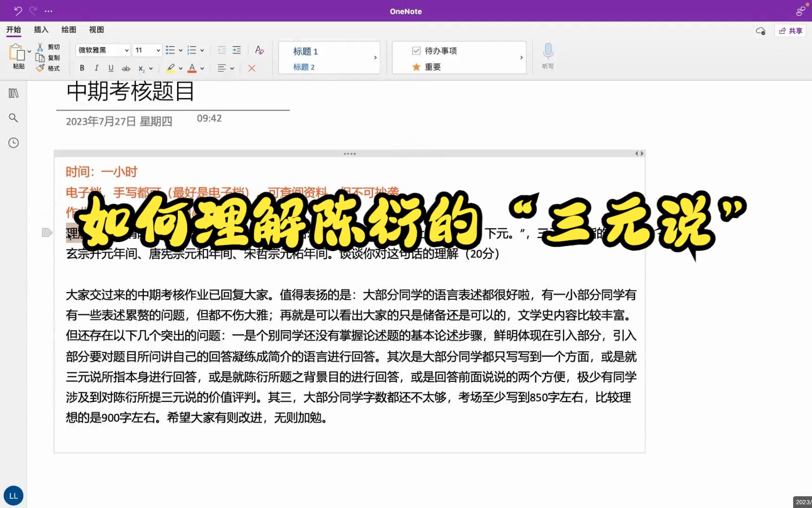Click the orange line 时间：一小时
This screenshot has width=812, height=508.
tap(101, 172)
